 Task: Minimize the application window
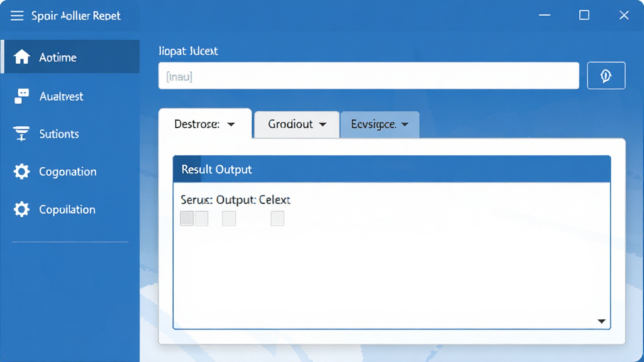(545, 15)
